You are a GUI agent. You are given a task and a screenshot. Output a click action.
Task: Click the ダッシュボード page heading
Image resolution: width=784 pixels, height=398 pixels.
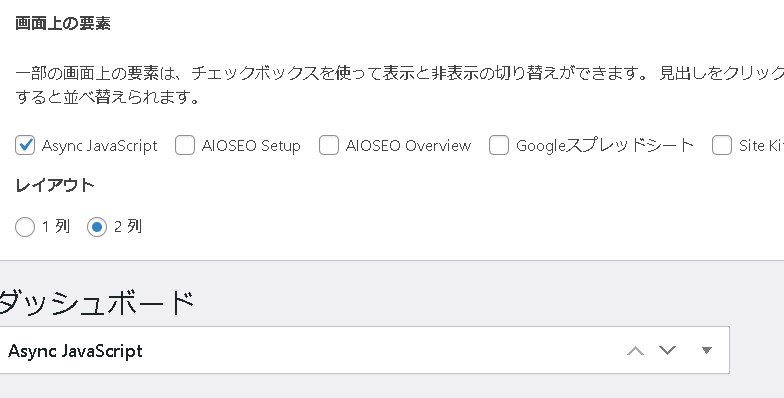click(x=96, y=302)
